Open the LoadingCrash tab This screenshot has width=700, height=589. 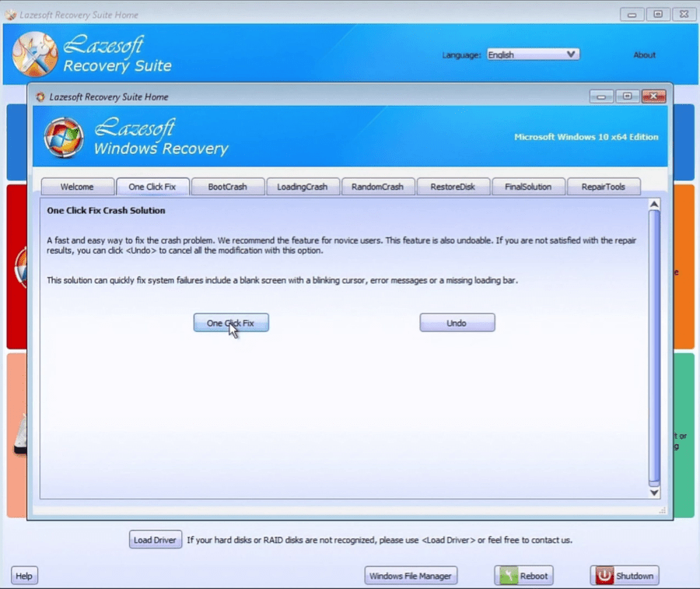pyautogui.click(x=303, y=187)
